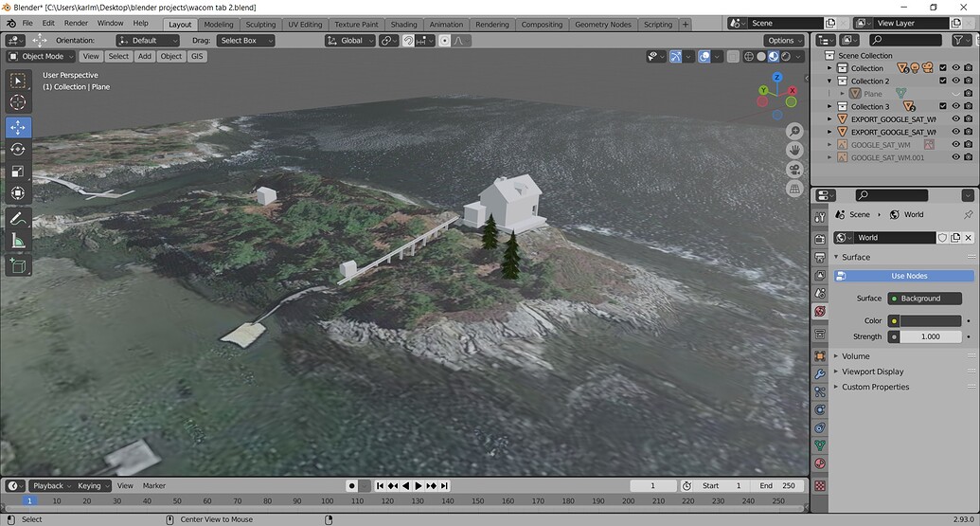Image resolution: width=980 pixels, height=526 pixels.
Task: Open the Object Constraints properties tab
Action: [820, 427]
